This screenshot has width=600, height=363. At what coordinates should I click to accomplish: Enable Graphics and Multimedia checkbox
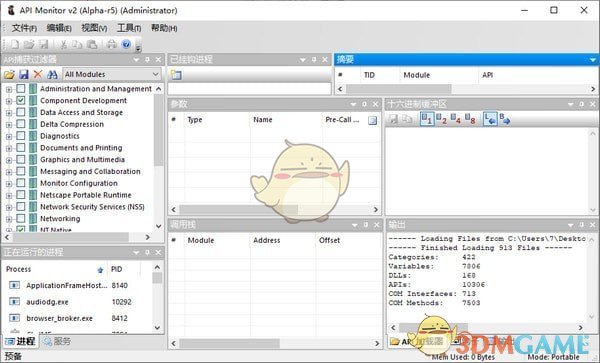tap(21, 160)
